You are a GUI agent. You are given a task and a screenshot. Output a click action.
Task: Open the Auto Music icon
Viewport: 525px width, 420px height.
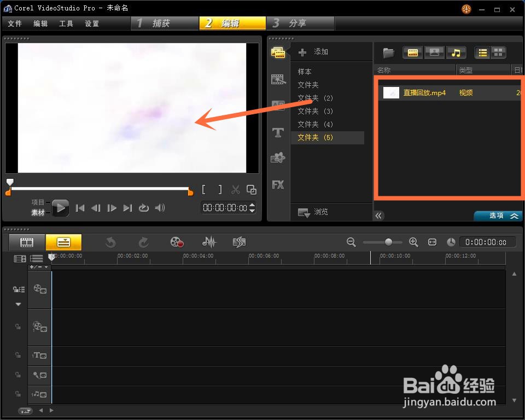click(x=239, y=242)
